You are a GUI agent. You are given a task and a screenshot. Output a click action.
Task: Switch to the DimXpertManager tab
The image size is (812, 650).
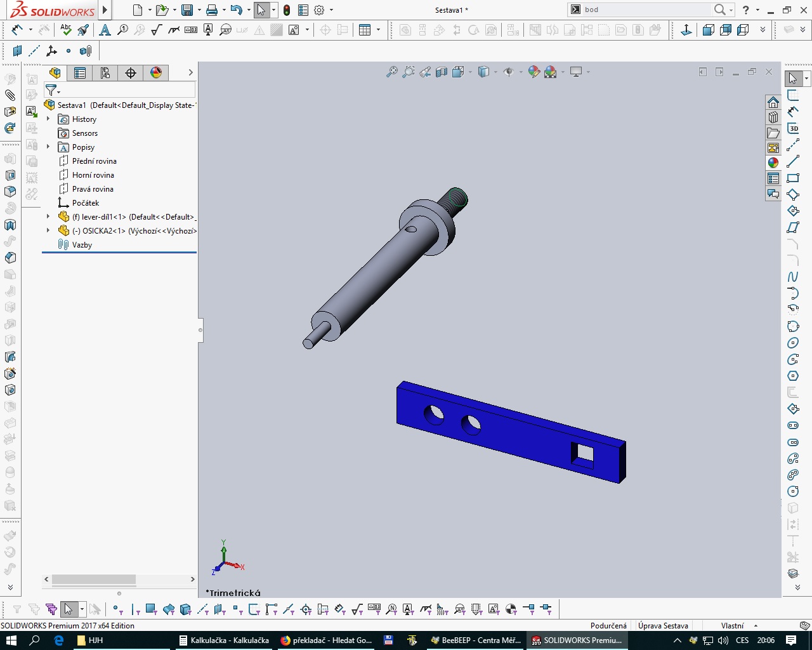(x=131, y=73)
